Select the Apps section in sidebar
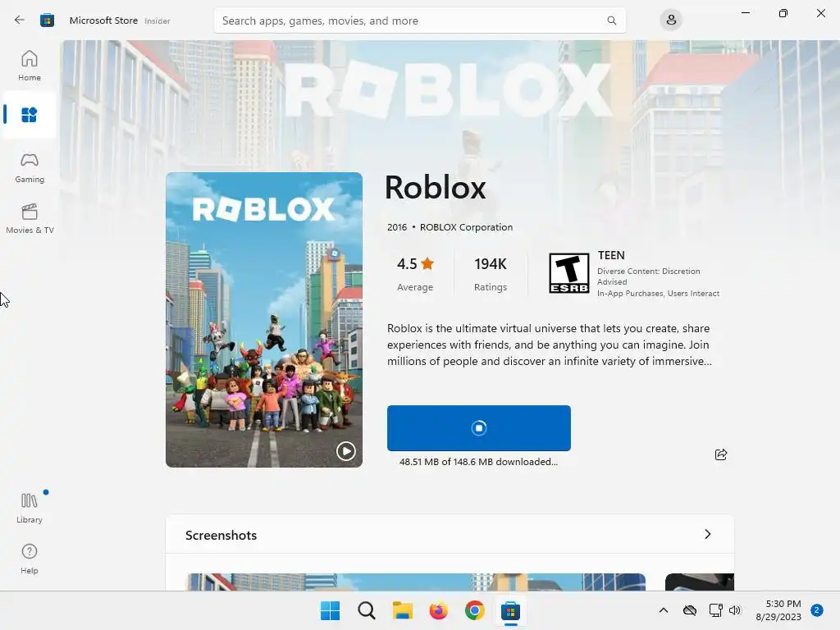The image size is (840, 630). (x=30, y=115)
